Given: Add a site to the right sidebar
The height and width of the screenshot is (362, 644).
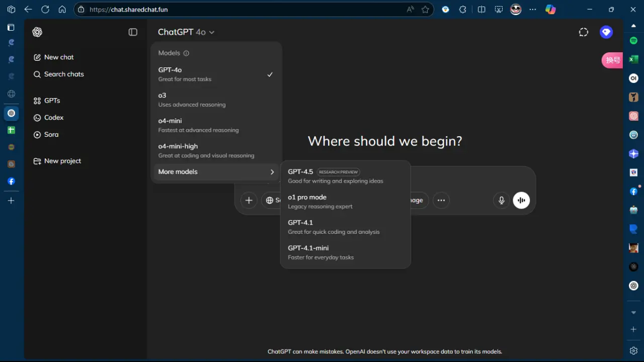Looking at the screenshot, I should pos(634,329).
